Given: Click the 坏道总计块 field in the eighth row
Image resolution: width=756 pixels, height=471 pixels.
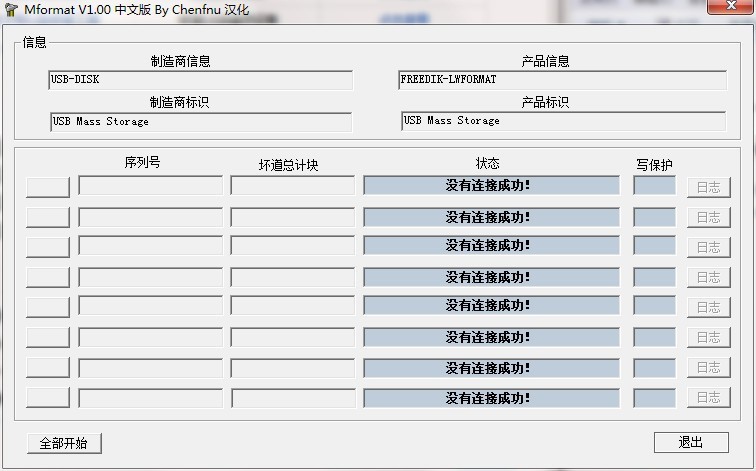Looking at the screenshot, I should tap(293, 398).
